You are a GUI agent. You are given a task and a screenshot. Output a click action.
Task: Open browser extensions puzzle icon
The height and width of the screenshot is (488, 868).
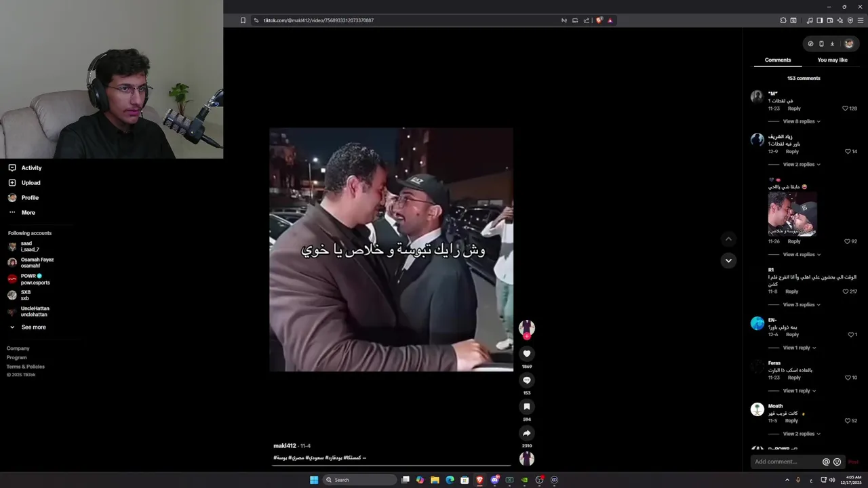point(783,20)
